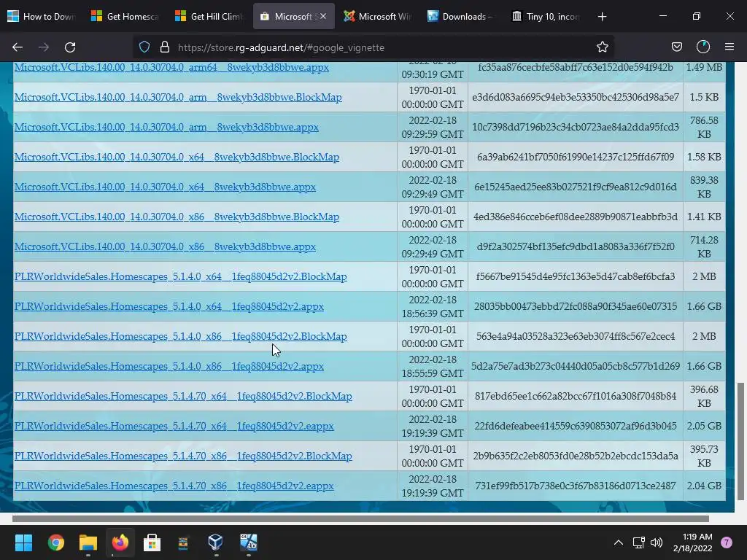This screenshot has height=560, width=747.
Task: Download Homescapes 5.1.4.70 x64 BlockMap
Action: pyautogui.click(x=183, y=396)
